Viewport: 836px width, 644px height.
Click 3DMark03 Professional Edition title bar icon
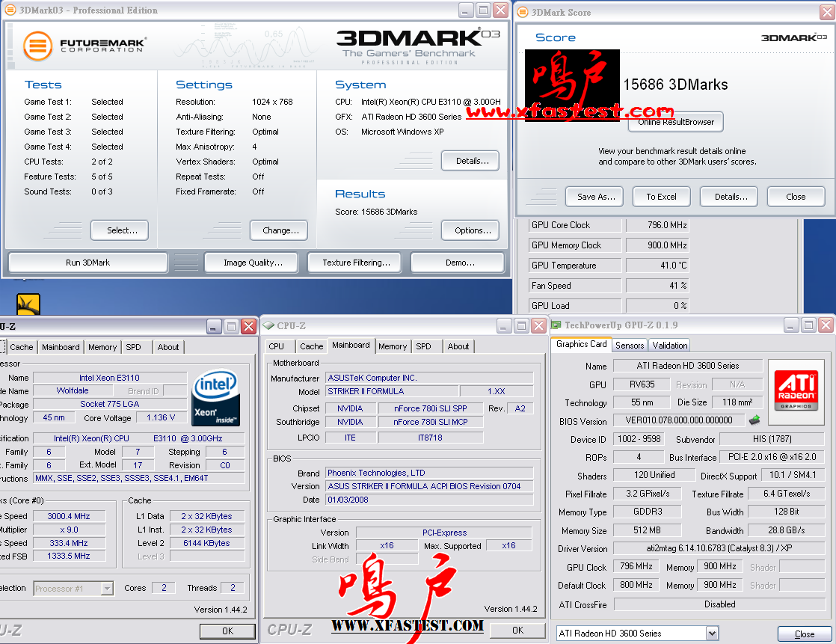10,10
